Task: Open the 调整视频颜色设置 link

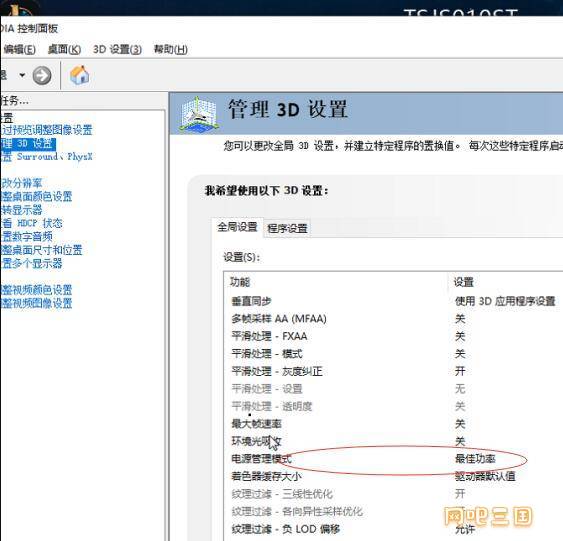Action: [36, 290]
